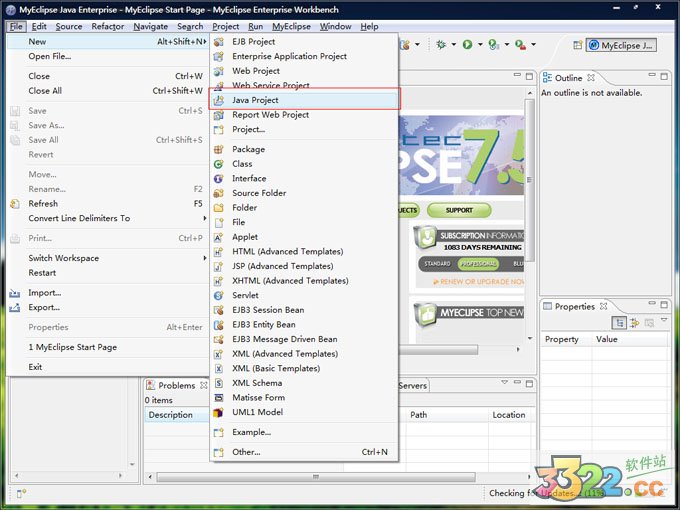Click the Interface icon
Image resolution: width=680 pixels, height=510 pixels.
tap(219, 179)
